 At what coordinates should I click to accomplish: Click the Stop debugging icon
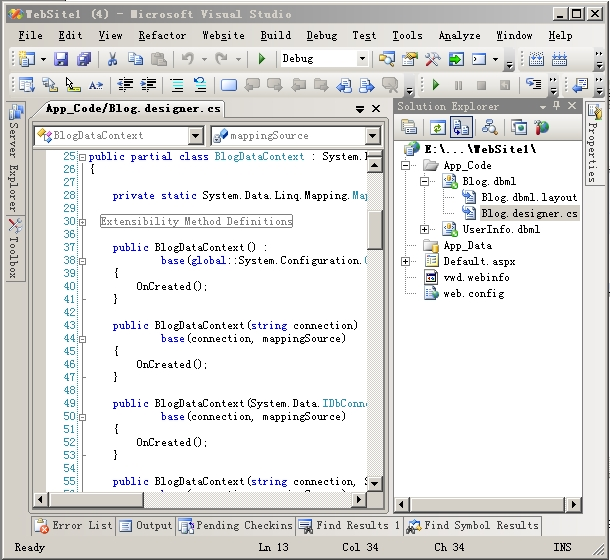click(x=482, y=85)
